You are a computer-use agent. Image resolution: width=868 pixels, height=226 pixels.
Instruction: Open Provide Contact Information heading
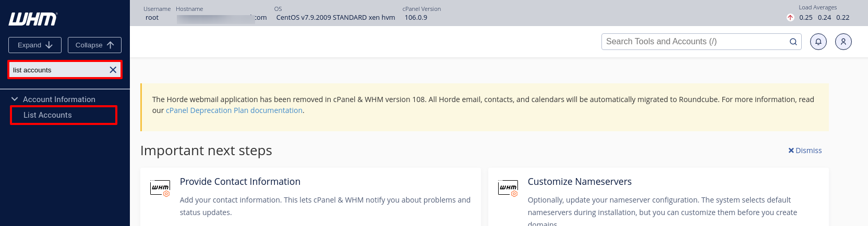pos(240,182)
